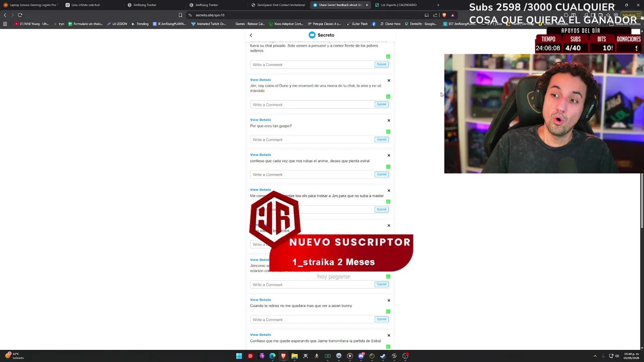Submit comment under 'chat privado' message at top
The image size is (644, 362).
pos(381,64)
